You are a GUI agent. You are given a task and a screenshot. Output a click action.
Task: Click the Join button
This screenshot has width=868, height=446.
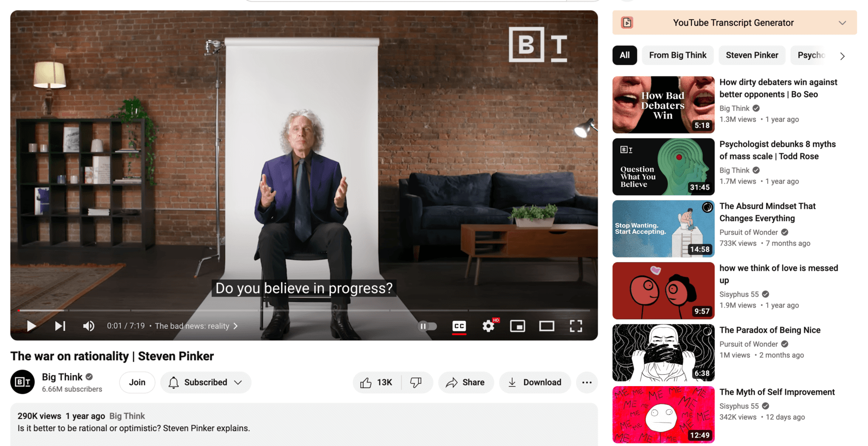(x=137, y=383)
